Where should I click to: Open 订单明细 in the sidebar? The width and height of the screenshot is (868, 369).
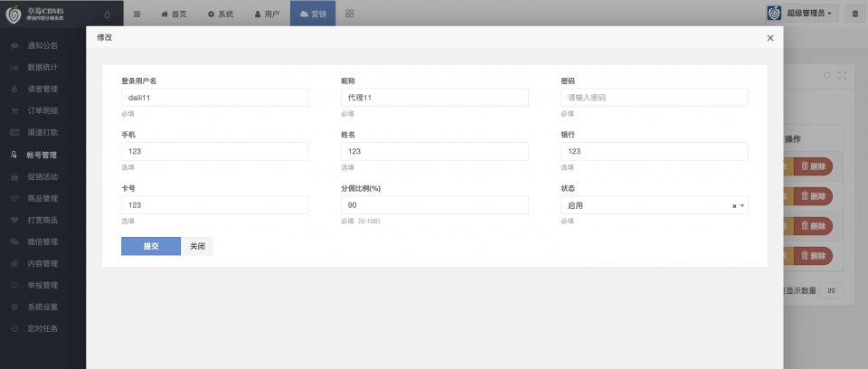point(42,110)
